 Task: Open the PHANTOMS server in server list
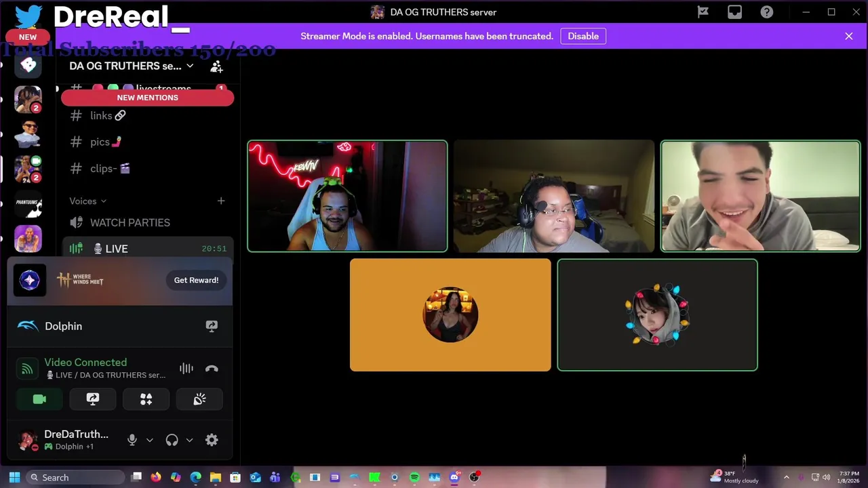[28, 203]
